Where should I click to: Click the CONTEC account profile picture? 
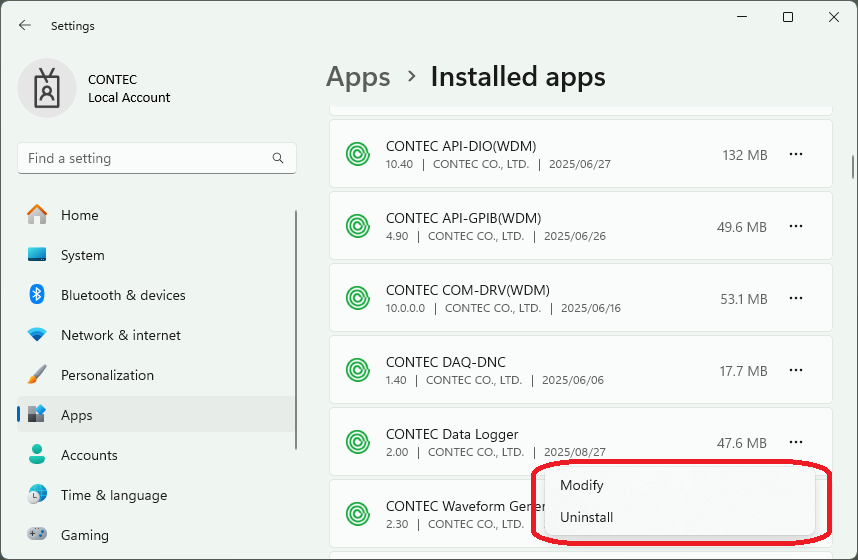click(x=47, y=88)
